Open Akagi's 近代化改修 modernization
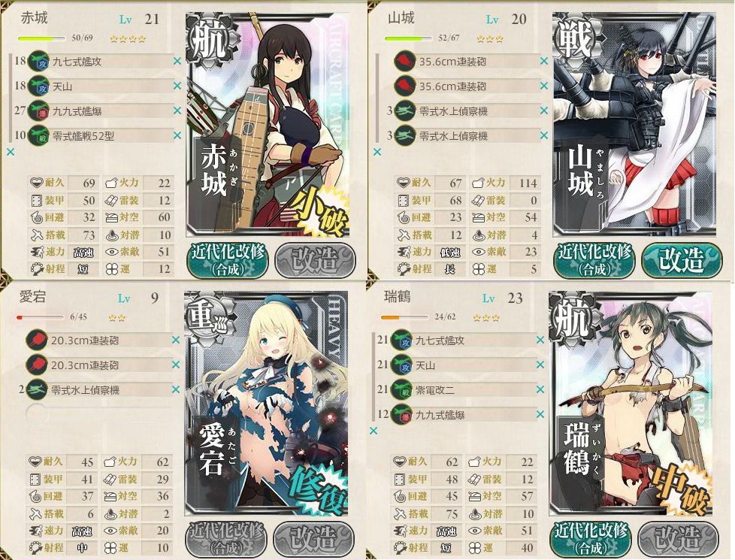 228,260
